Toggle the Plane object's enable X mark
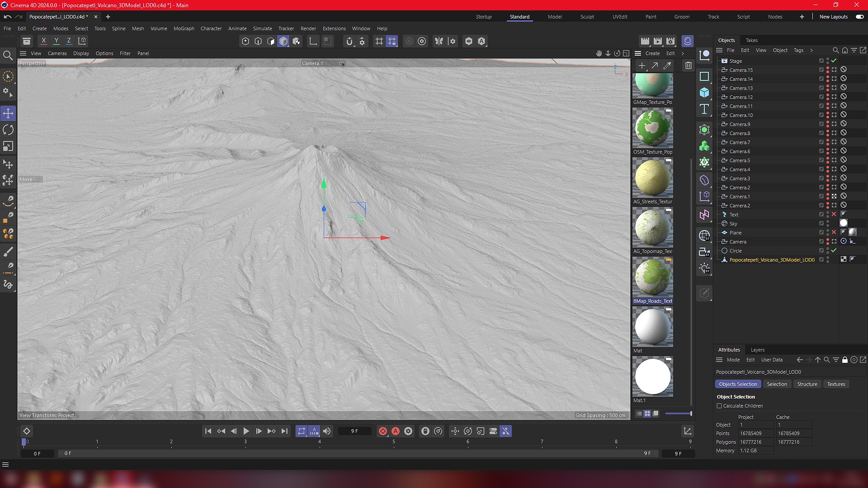The width and height of the screenshot is (868, 488). click(x=834, y=232)
